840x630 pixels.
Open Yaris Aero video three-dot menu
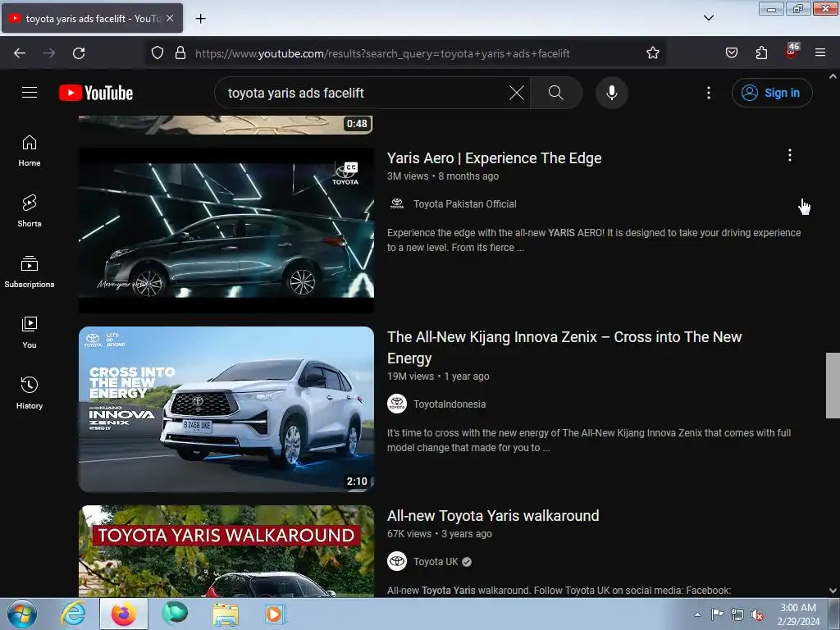[789, 155]
